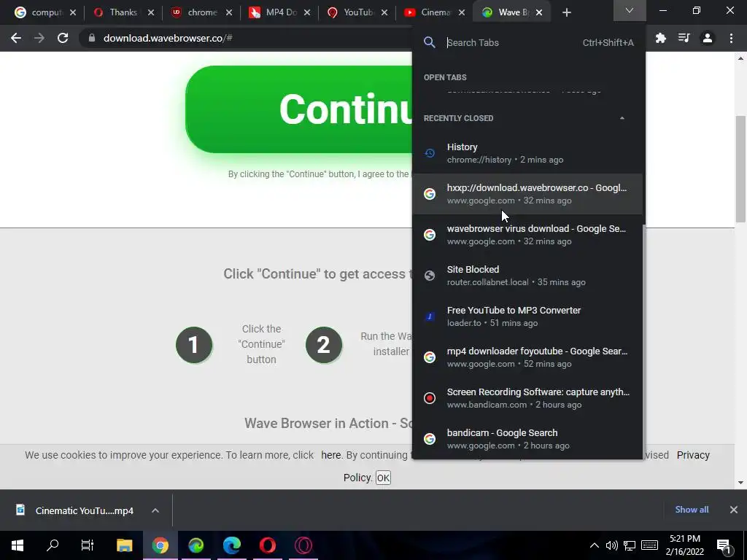Viewport: 747px width, 560px height.
Task: Expand options for Cinematic mp4 download
Action: tap(155, 510)
